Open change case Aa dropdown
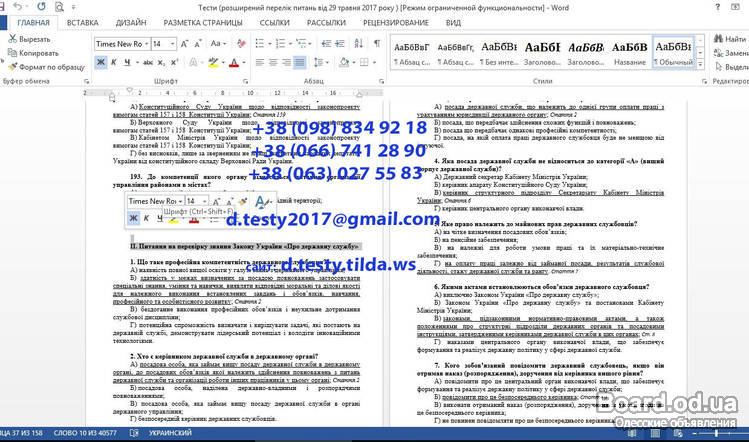Viewport: 749px width, 442px height. pos(218,43)
